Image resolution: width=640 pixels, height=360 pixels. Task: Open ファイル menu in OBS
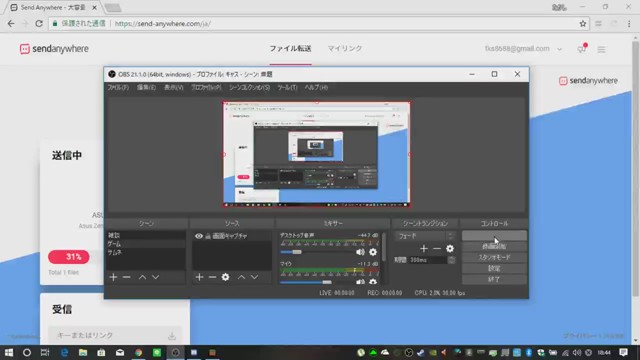coord(118,87)
